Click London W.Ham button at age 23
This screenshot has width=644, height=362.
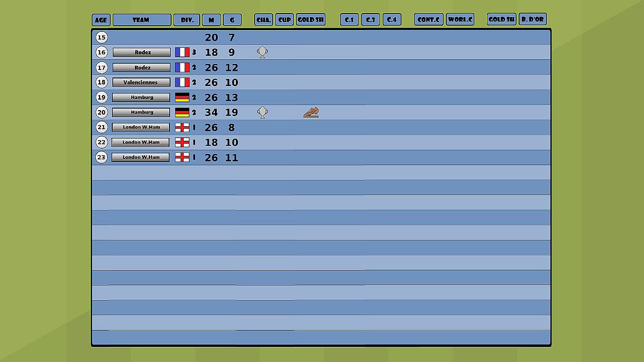(x=140, y=157)
